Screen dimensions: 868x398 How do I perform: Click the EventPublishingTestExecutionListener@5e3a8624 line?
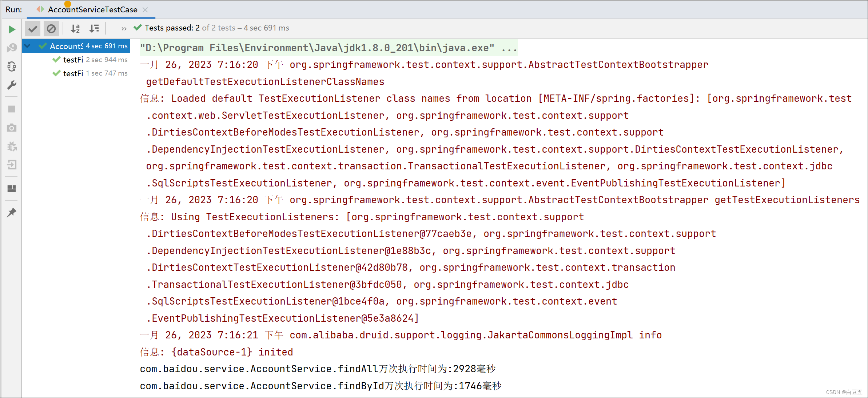tap(282, 318)
